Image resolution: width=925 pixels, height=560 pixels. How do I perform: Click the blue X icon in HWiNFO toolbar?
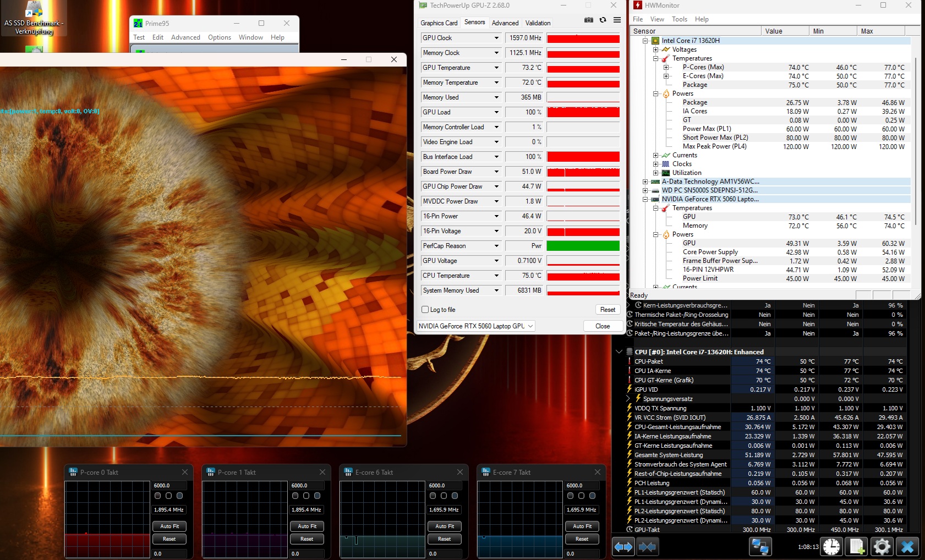[x=907, y=547]
